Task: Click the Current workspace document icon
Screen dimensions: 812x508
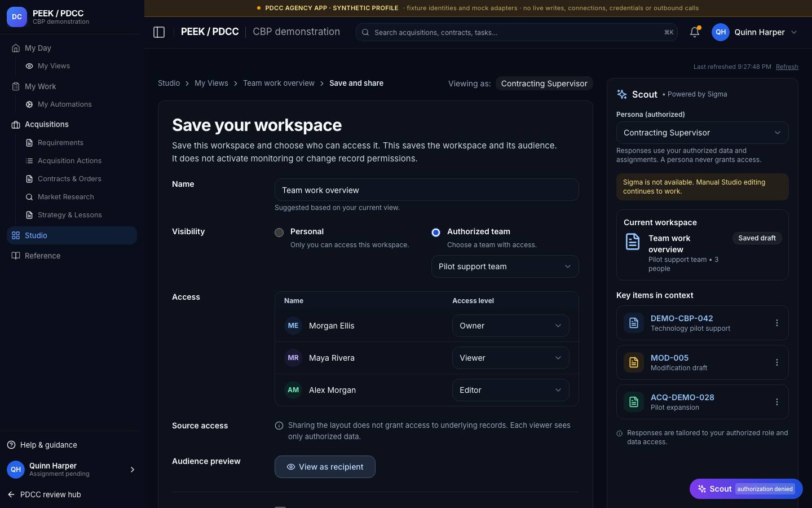Action: [x=633, y=242]
